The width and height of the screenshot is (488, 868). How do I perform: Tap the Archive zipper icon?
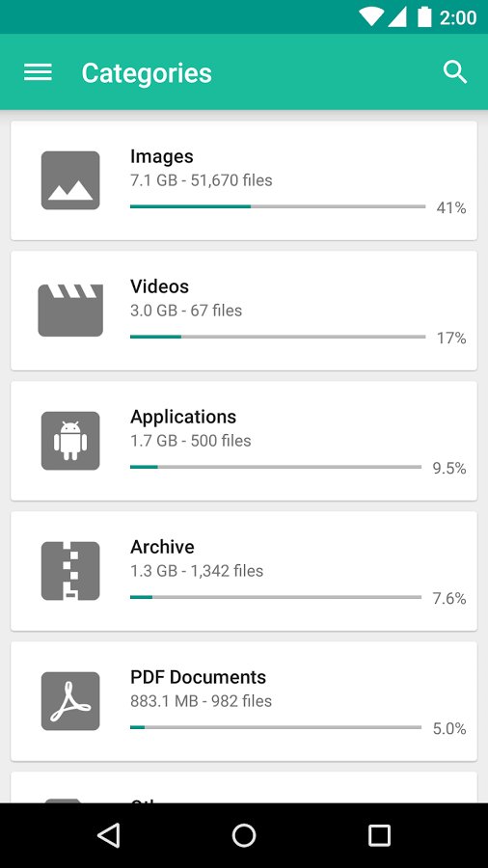70,571
